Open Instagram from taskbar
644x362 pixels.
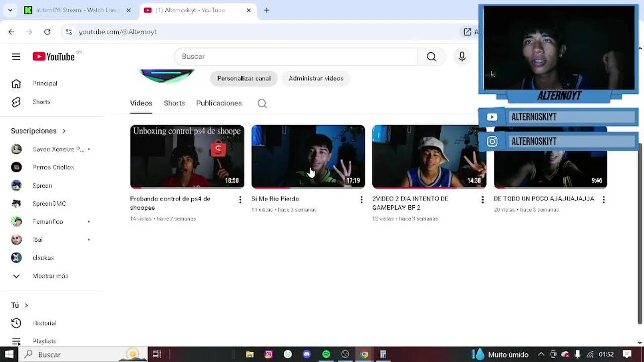(x=269, y=354)
